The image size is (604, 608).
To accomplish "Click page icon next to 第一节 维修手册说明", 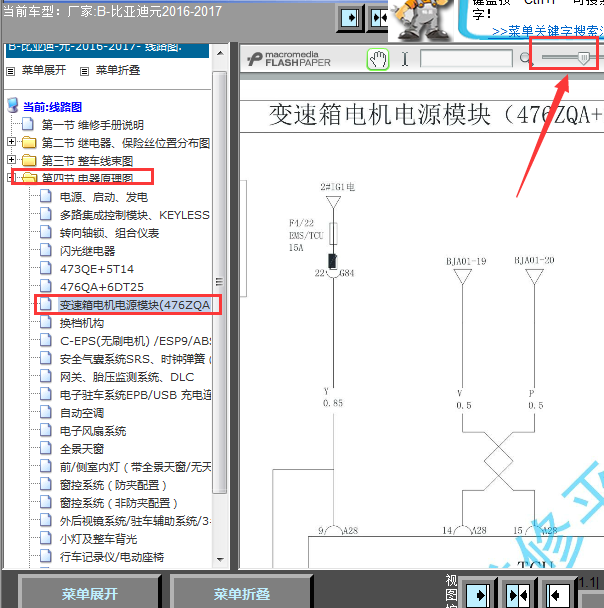I will pyautogui.click(x=28, y=124).
